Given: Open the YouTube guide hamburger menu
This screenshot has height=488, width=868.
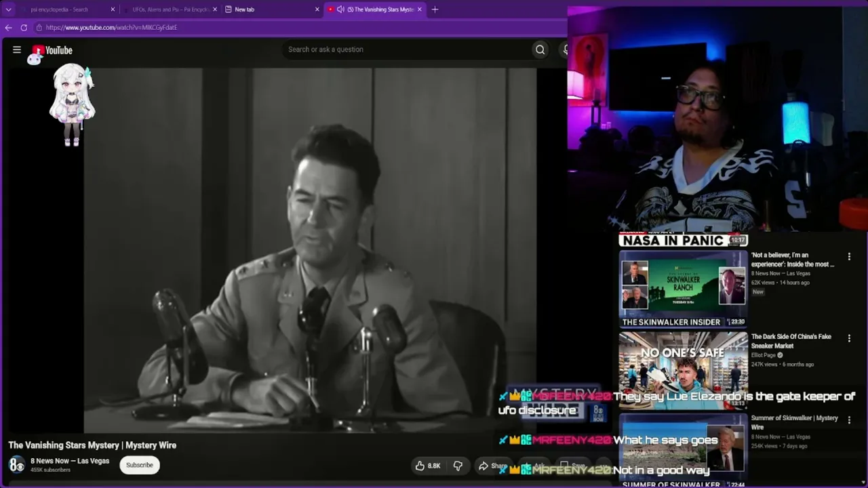Looking at the screenshot, I should pyautogui.click(x=17, y=49).
